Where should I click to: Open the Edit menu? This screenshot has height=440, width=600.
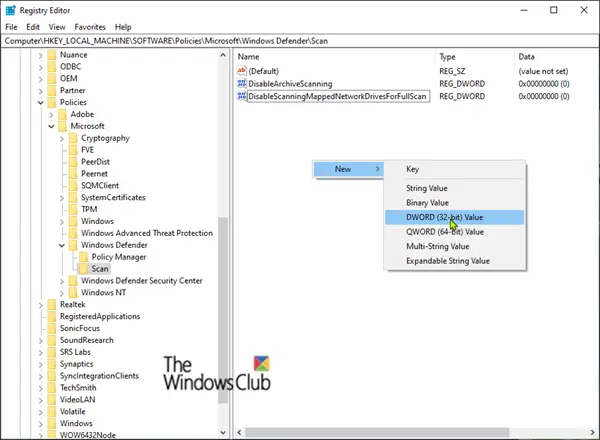(33, 27)
